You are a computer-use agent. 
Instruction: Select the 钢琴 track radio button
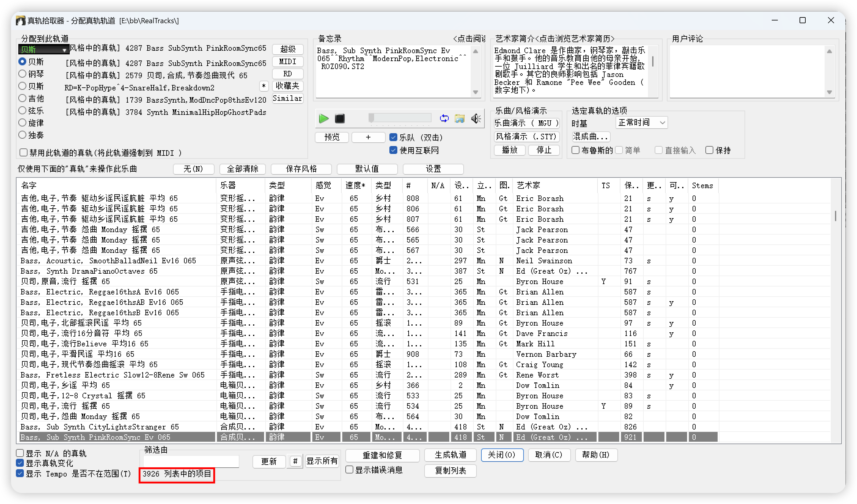point(22,74)
